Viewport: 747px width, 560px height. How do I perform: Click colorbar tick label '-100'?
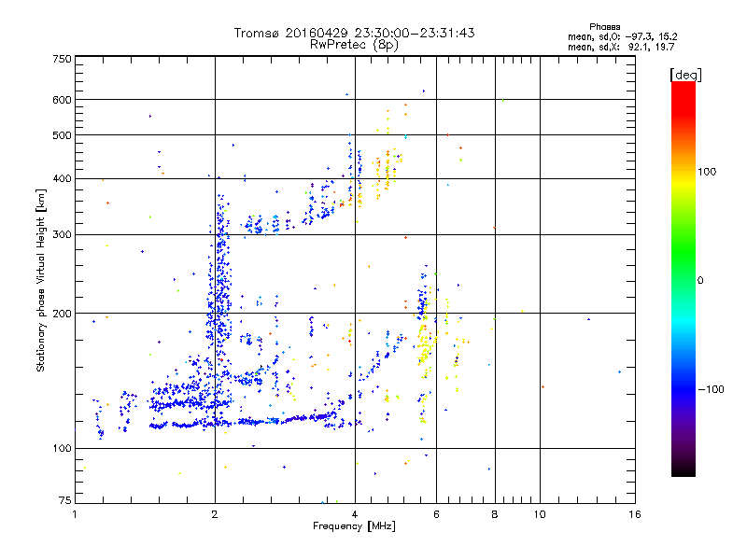[711, 389]
